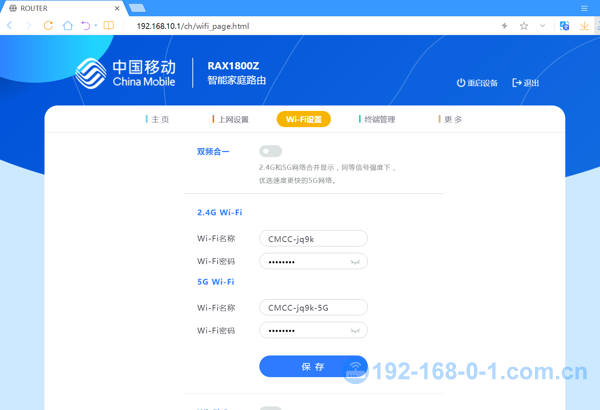Open the browser hamburger menu
The width and height of the screenshot is (600, 410).
click(584, 8)
